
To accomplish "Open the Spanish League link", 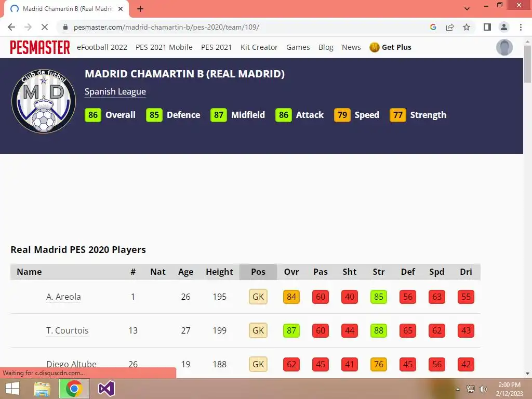I will [115, 91].
